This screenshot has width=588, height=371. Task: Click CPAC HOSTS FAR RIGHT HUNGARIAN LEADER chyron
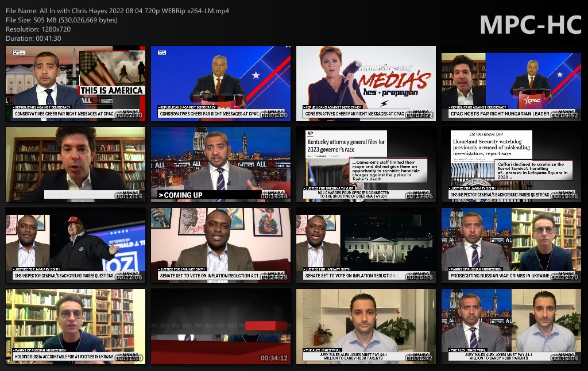click(500, 114)
